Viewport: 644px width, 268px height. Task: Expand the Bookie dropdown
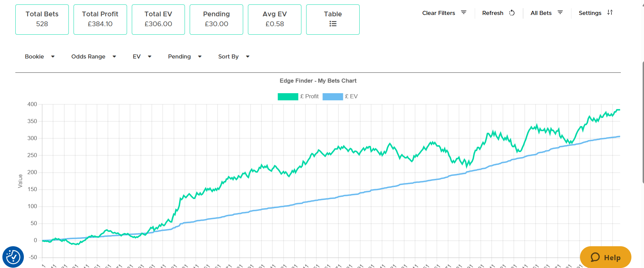click(40, 56)
